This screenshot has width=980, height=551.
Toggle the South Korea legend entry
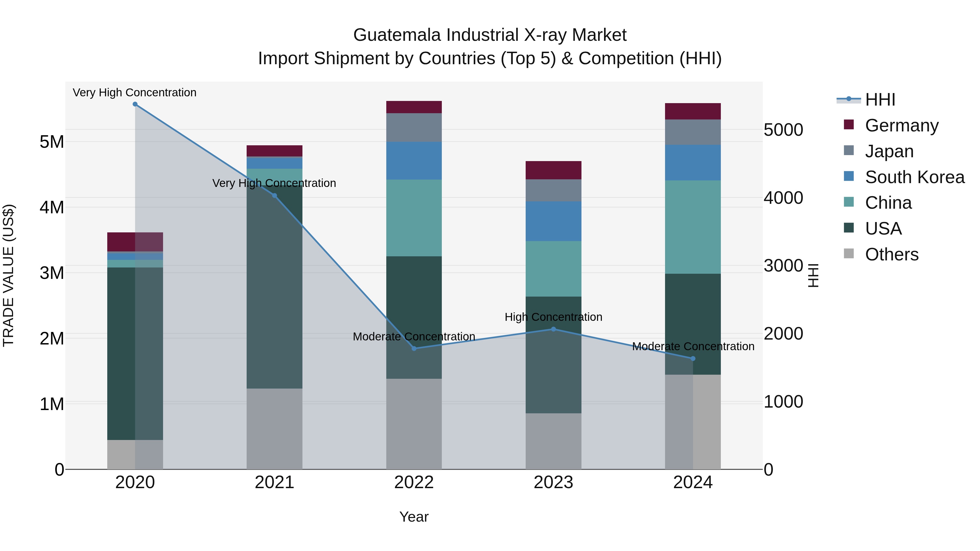pos(904,177)
